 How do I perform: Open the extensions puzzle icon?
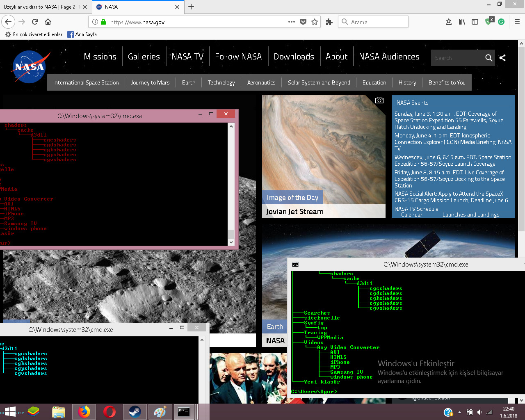point(329,22)
